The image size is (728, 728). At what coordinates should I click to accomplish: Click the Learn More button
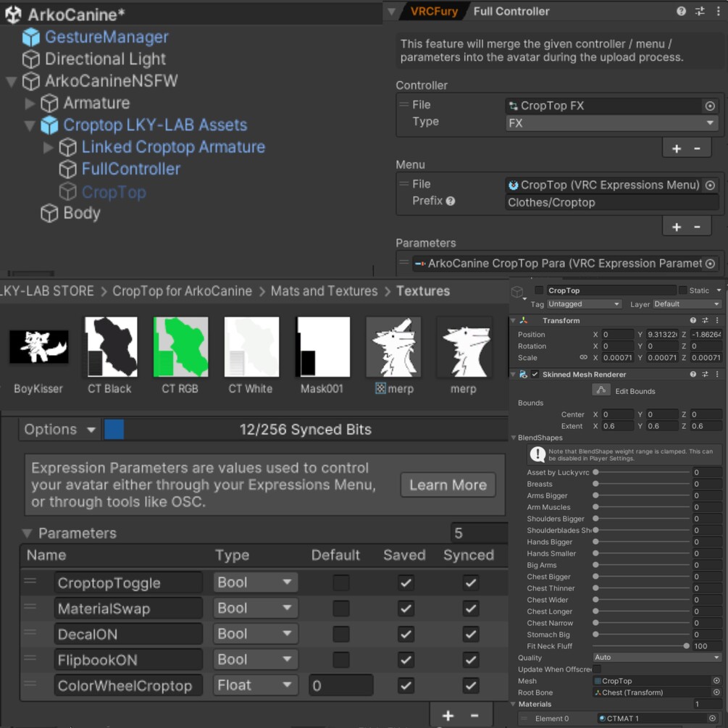click(x=448, y=485)
